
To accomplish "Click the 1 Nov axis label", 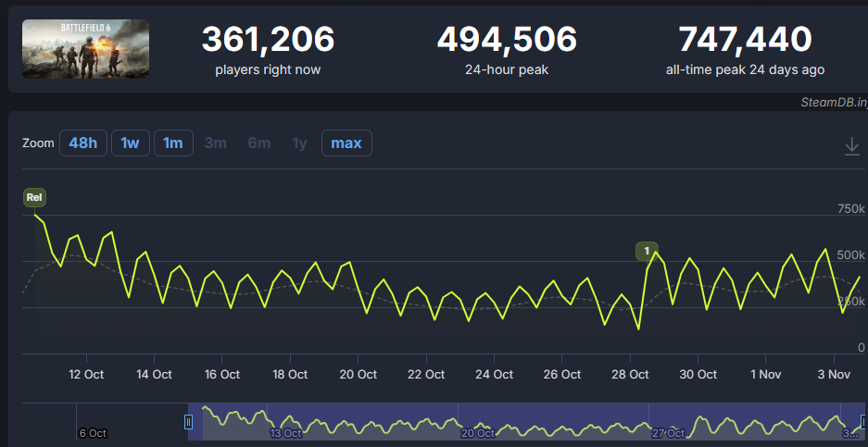I will coord(766,375).
